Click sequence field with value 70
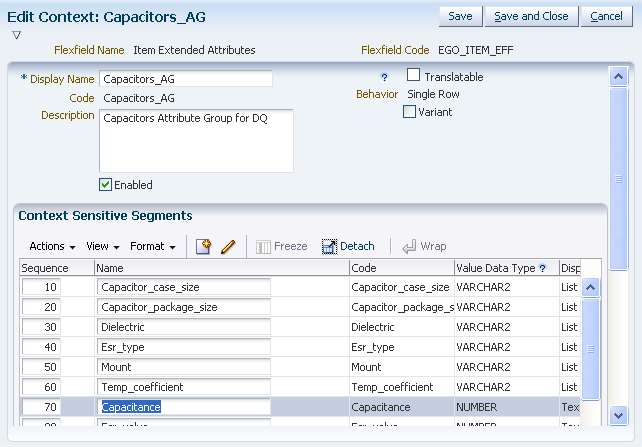 click(x=41, y=407)
